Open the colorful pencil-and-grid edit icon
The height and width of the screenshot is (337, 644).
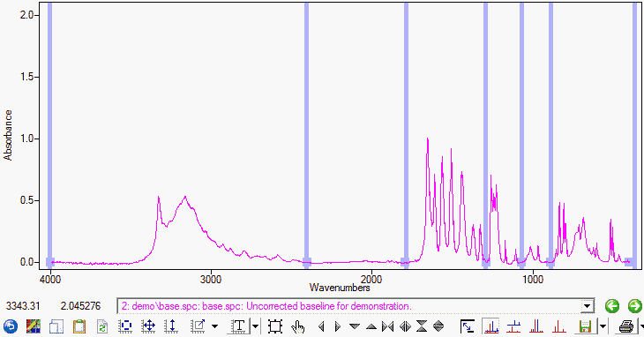coord(34,326)
